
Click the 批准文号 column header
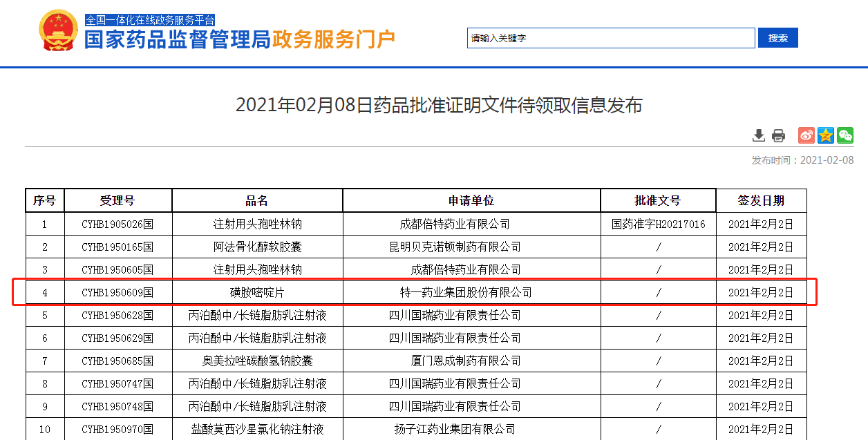pos(658,200)
